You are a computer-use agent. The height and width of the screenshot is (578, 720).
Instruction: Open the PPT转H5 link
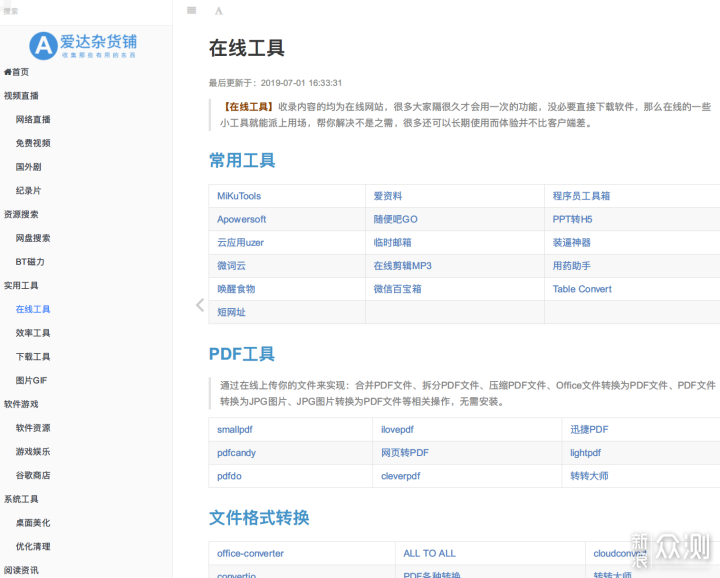(572, 219)
